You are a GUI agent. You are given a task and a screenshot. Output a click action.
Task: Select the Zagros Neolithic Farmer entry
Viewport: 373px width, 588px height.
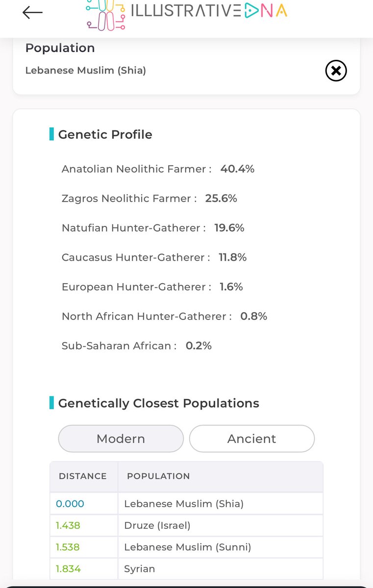tap(149, 198)
